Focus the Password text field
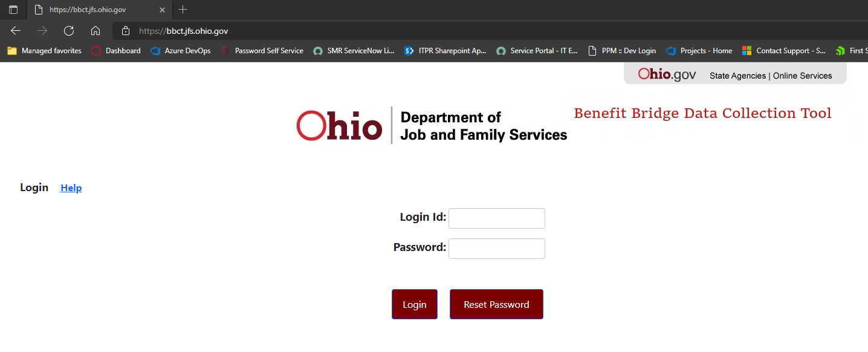The height and width of the screenshot is (352, 868). click(496, 249)
